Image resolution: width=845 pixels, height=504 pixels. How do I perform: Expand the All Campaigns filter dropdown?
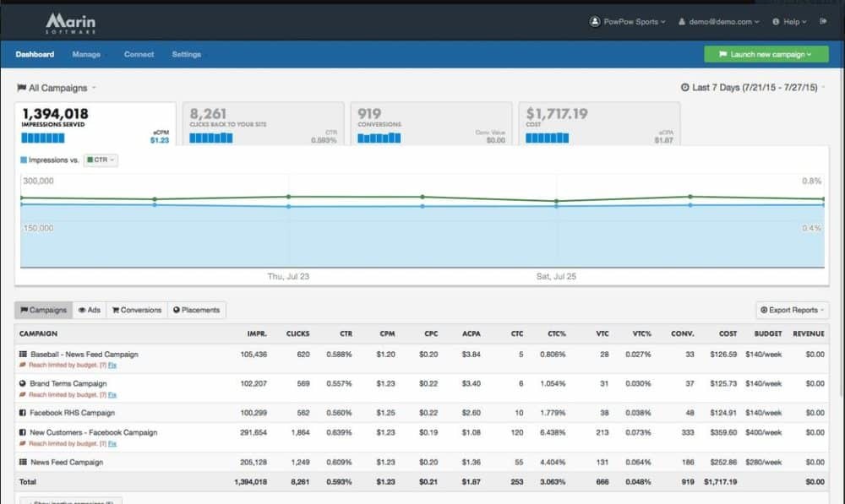(x=57, y=88)
